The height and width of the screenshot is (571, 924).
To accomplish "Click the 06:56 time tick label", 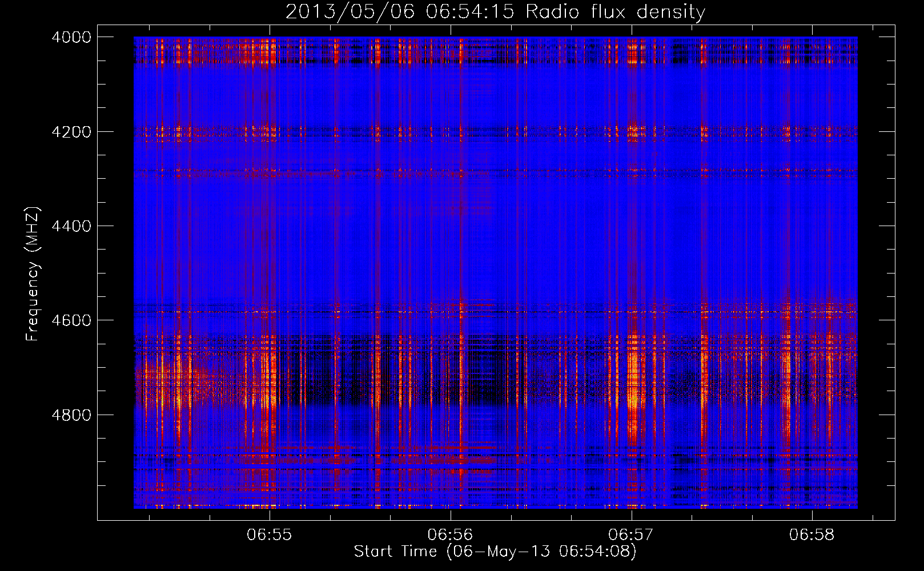I will tap(451, 535).
